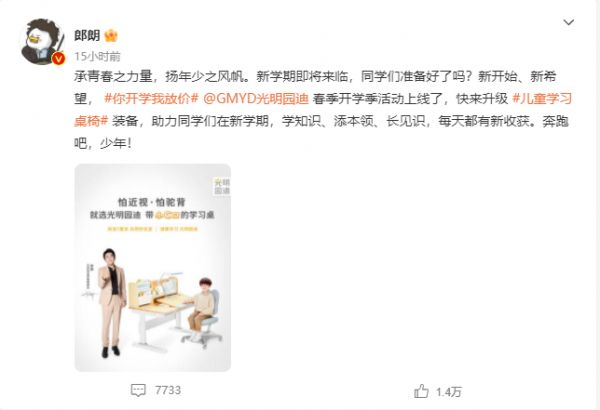
Task: Click the orange V verified badge
Action: (59, 58)
